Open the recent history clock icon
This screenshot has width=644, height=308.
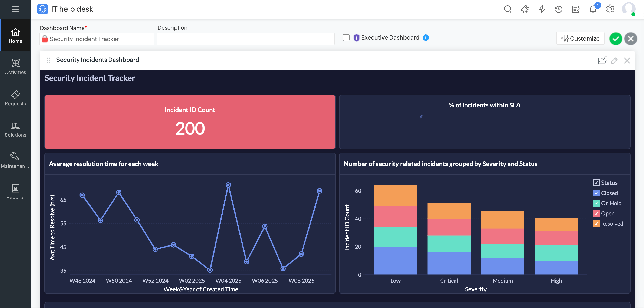click(x=559, y=9)
